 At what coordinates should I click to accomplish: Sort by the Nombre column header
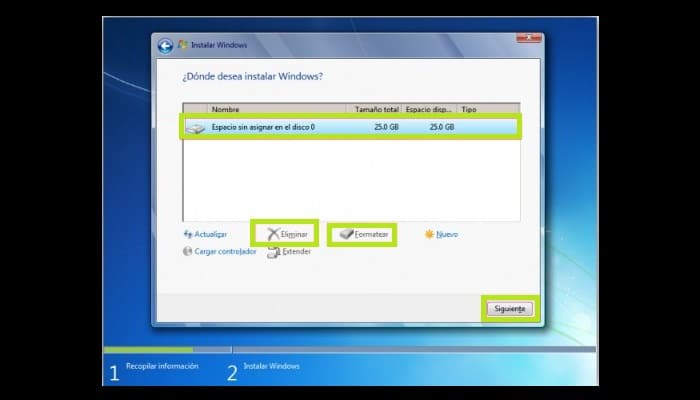276,109
